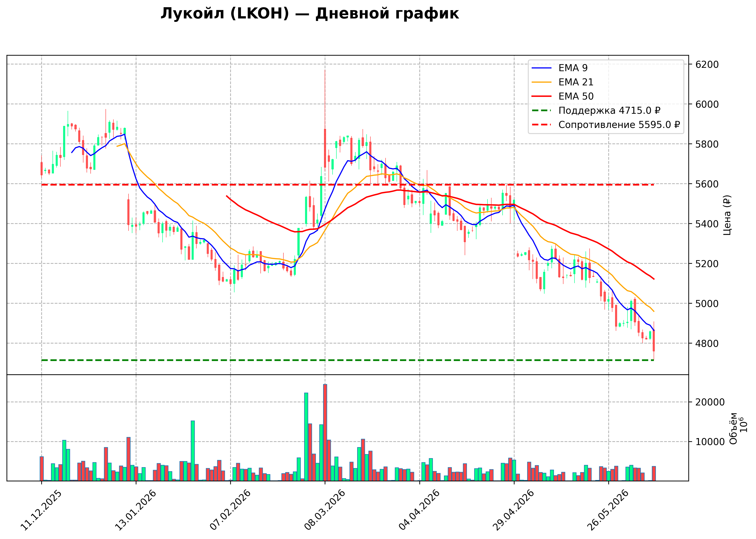
Task: Click the EMA 21 legend entry
Action: (562, 82)
